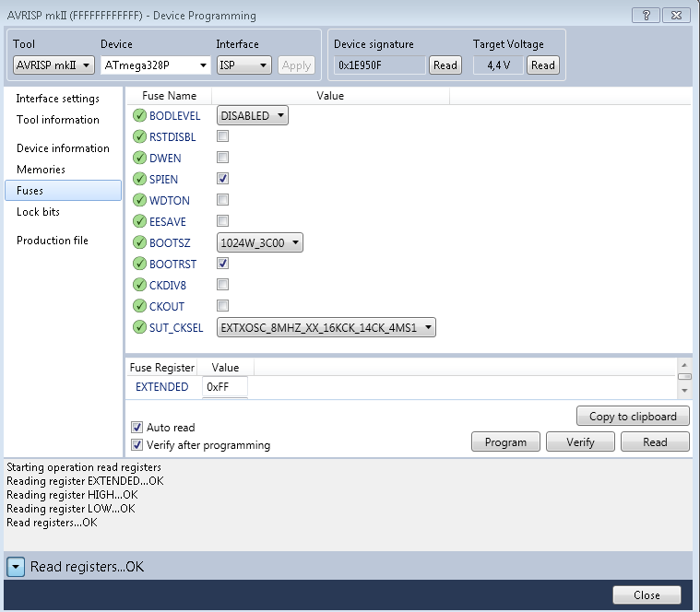Click the green status icon beside DWEN
Image resolution: width=700 pixels, height=612 pixels.
coord(140,158)
